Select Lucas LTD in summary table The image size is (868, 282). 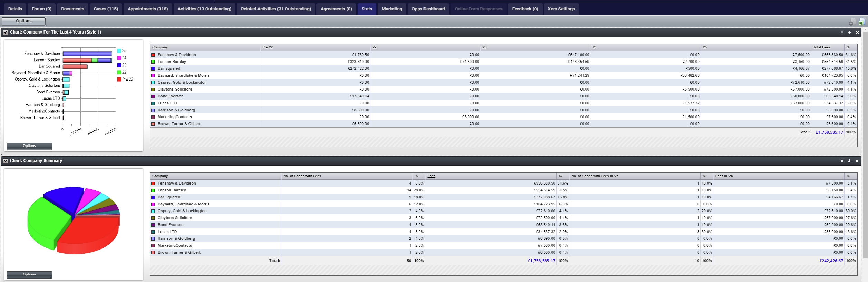click(167, 232)
